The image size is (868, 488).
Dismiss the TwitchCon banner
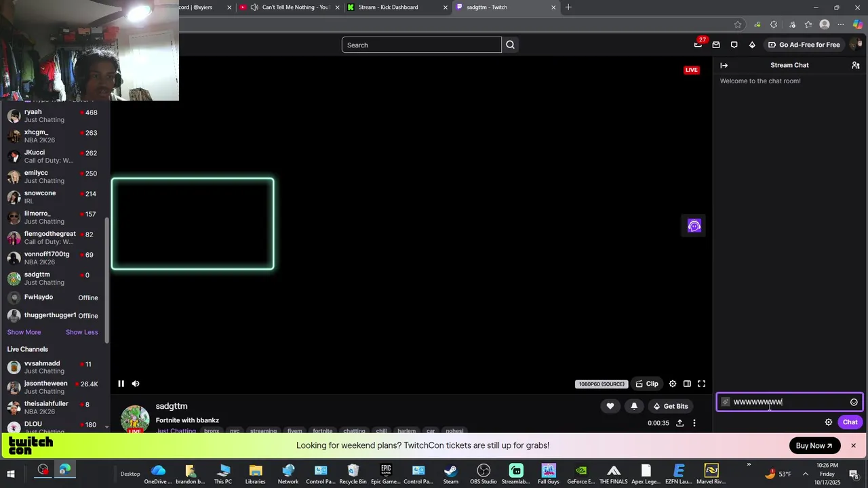point(853,445)
